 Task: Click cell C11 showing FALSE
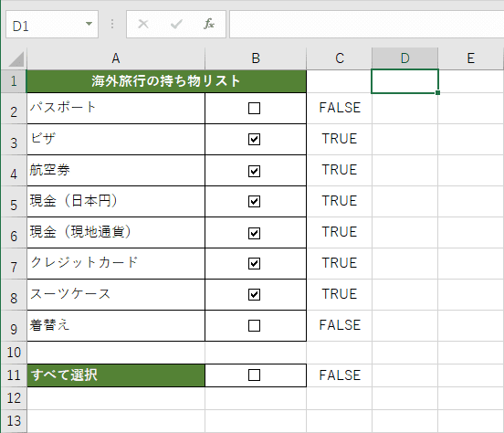point(340,375)
